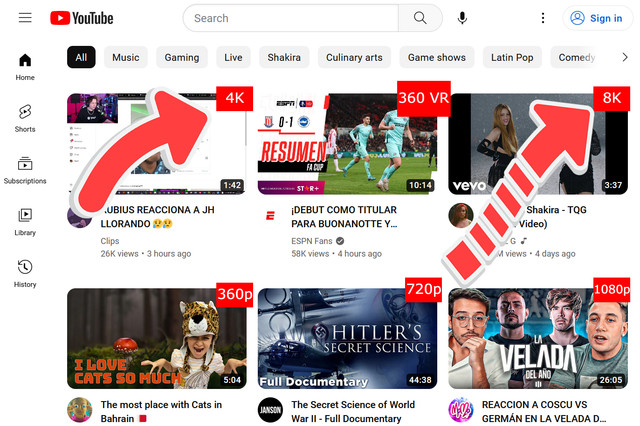Open title "REACCIONA A JH LLORANDO"

158,217
